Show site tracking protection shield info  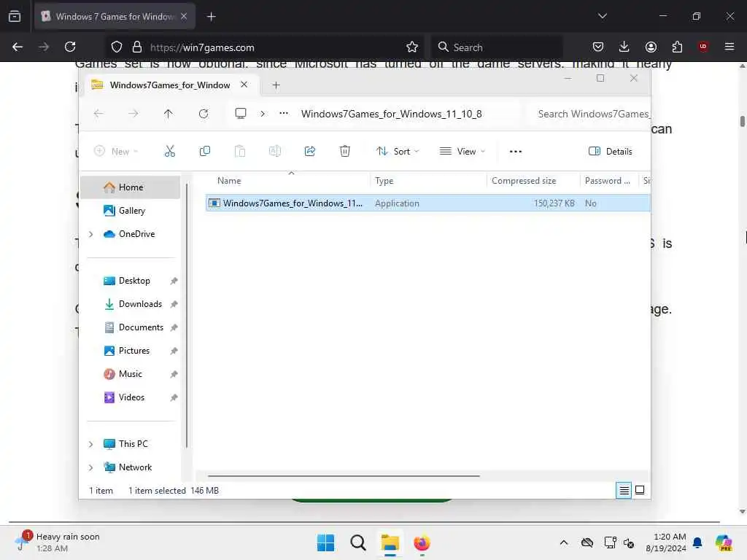117,47
